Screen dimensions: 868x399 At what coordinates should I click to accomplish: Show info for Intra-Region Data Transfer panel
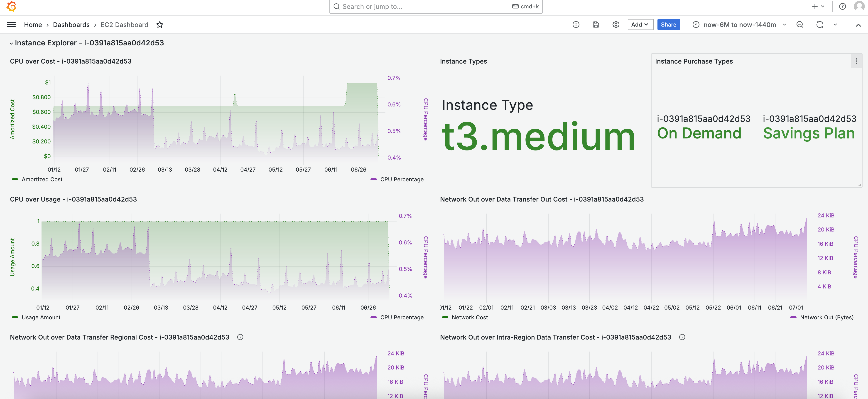point(682,337)
